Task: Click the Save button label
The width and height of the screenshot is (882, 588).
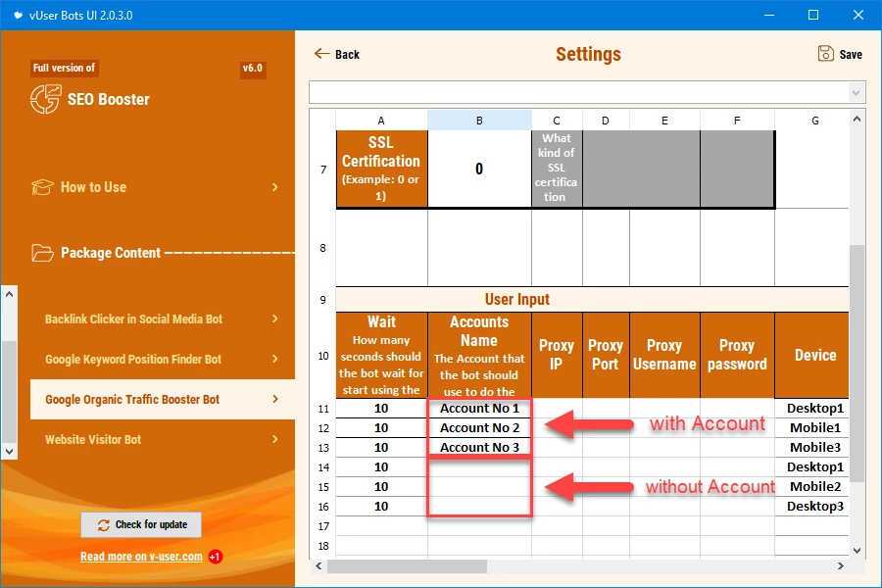Action: [851, 54]
